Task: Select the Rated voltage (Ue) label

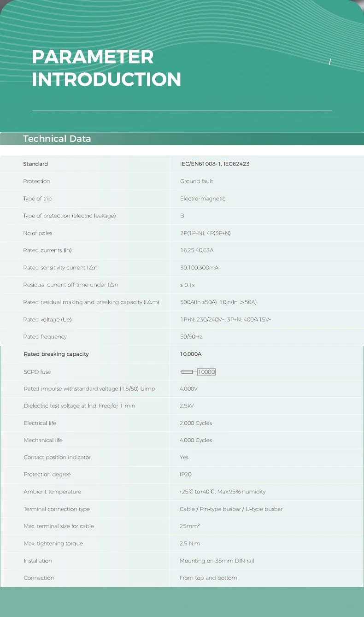Action: tap(47, 319)
